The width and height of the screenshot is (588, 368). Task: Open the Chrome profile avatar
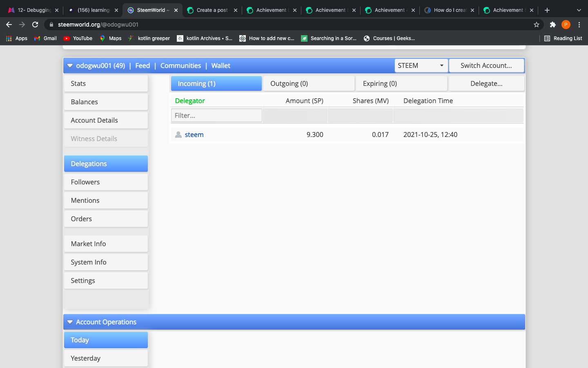(x=566, y=25)
